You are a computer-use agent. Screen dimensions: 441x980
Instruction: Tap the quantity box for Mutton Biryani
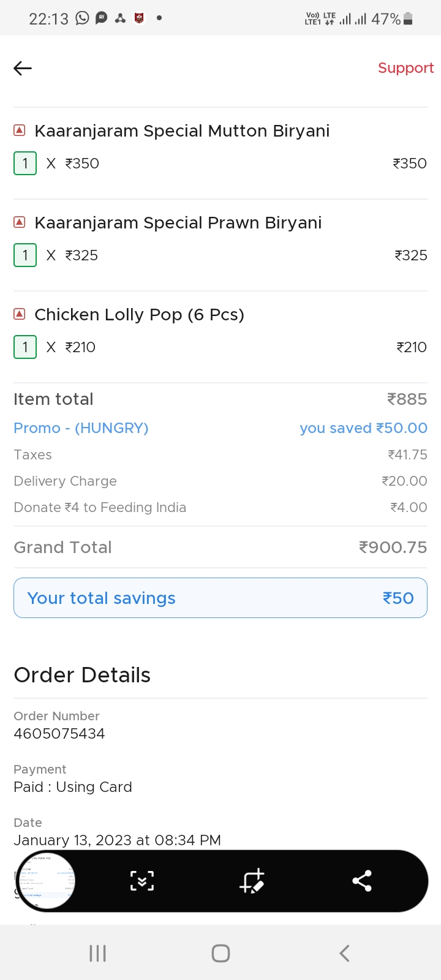25,164
